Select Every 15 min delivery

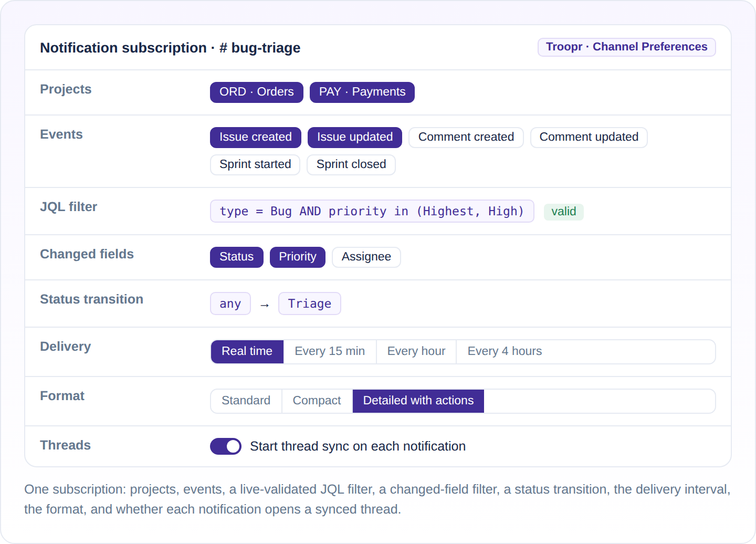(330, 352)
